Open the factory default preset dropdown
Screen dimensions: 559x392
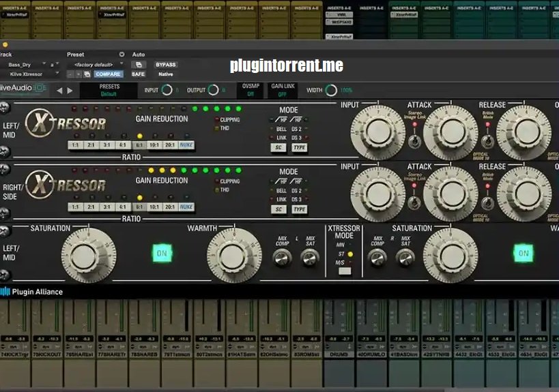tap(96, 65)
